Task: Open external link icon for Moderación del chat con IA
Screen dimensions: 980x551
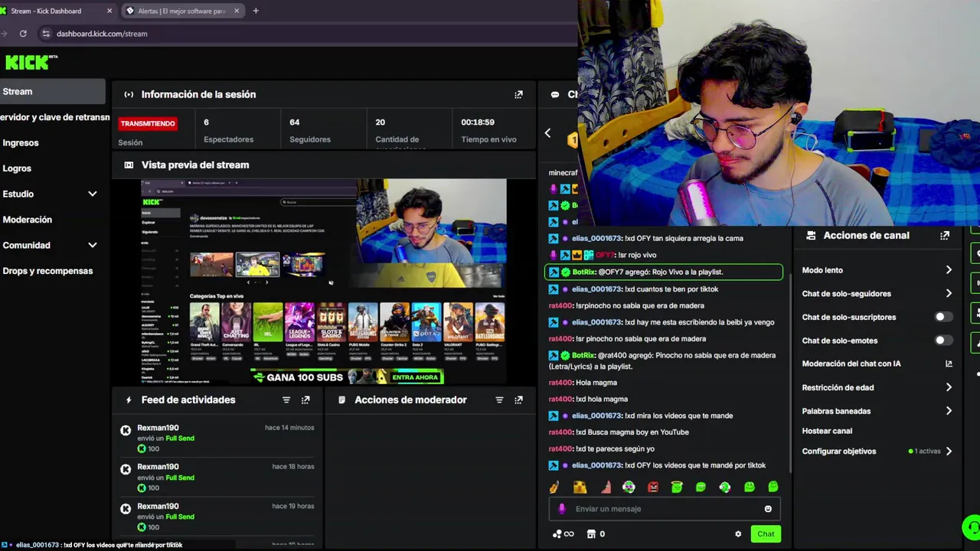Action: 949,364
